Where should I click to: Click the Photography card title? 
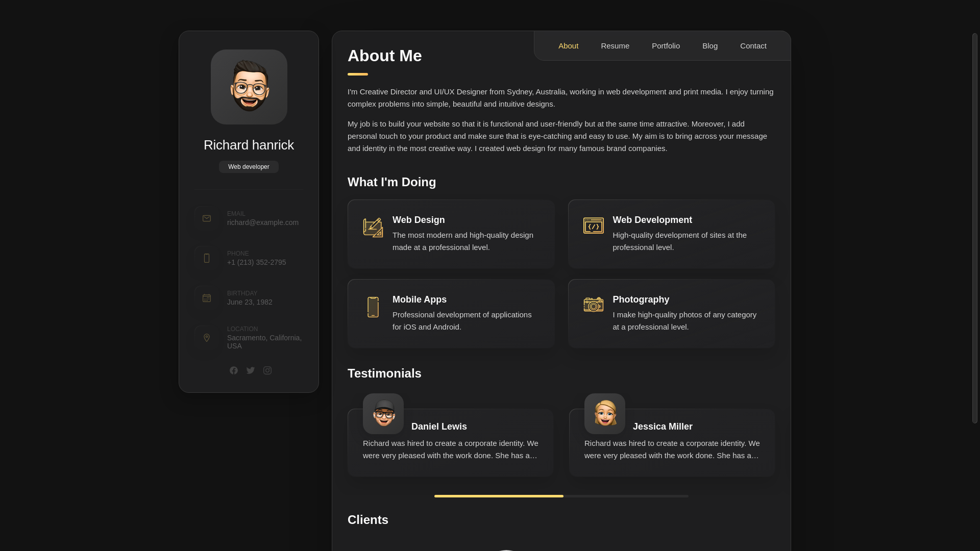pos(641,299)
